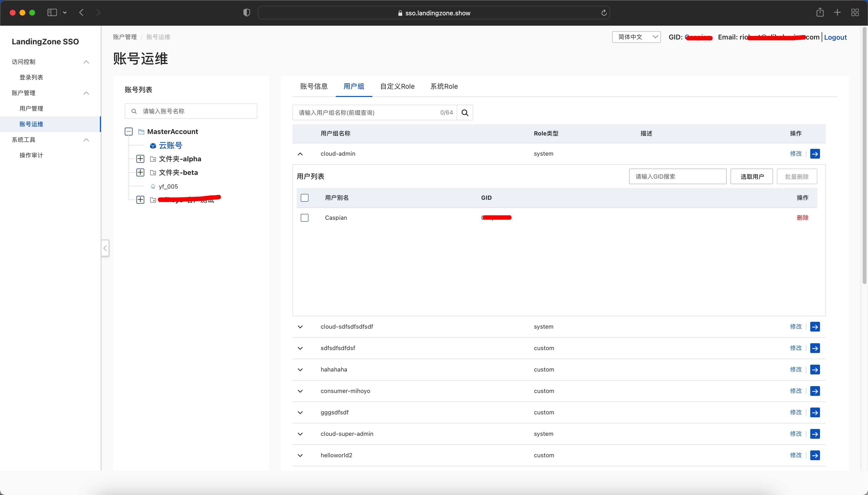Check the select-all checkbox in user list header

click(x=305, y=198)
